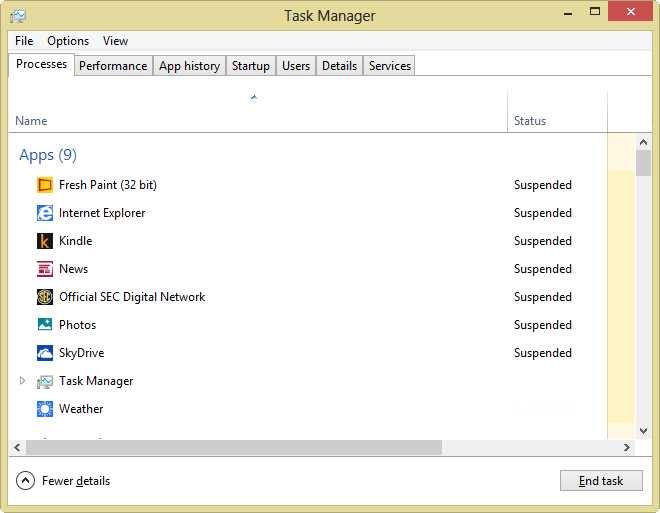Switch to the Services tab

coord(390,66)
